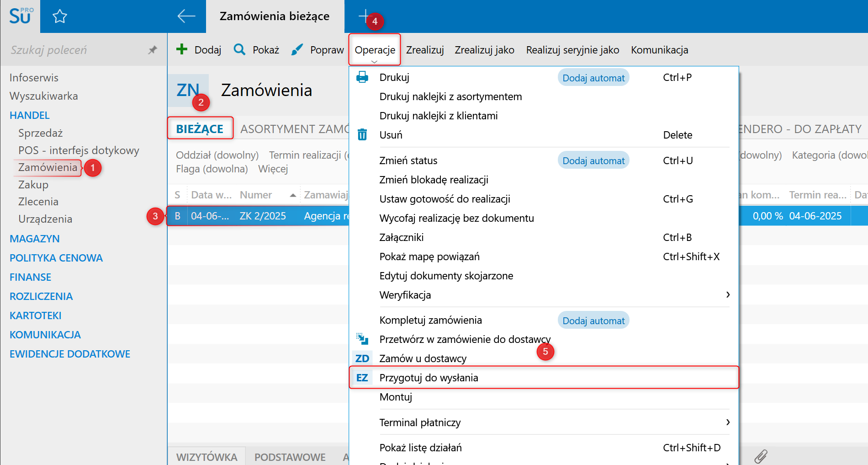Viewport: 868px width, 465px height.
Task: Click the paperclip attachment icon
Action: click(x=761, y=456)
